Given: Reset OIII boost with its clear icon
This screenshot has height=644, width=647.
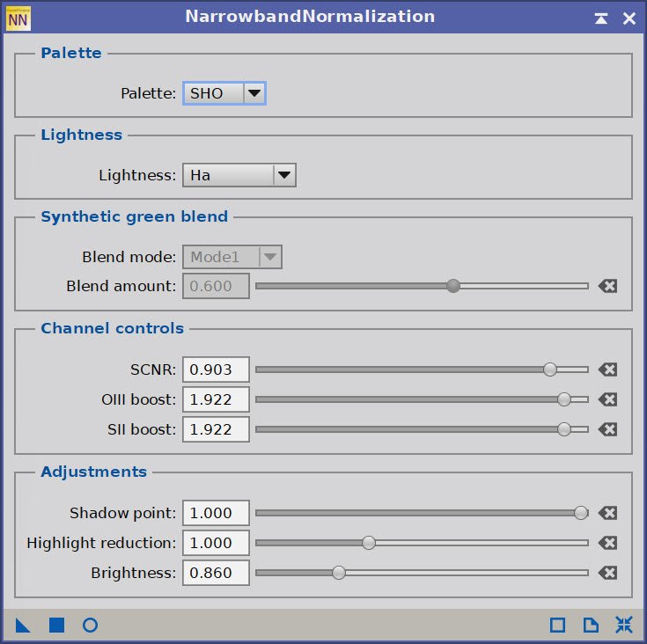Looking at the screenshot, I should (607, 399).
